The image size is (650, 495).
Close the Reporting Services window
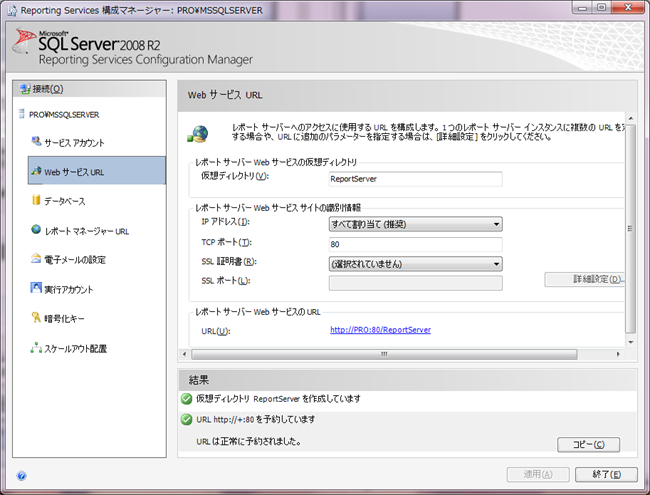click(x=628, y=8)
